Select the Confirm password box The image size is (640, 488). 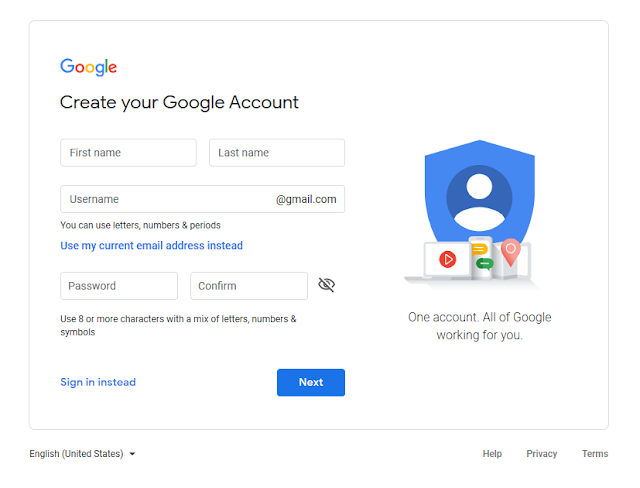click(x=249, y=286)
